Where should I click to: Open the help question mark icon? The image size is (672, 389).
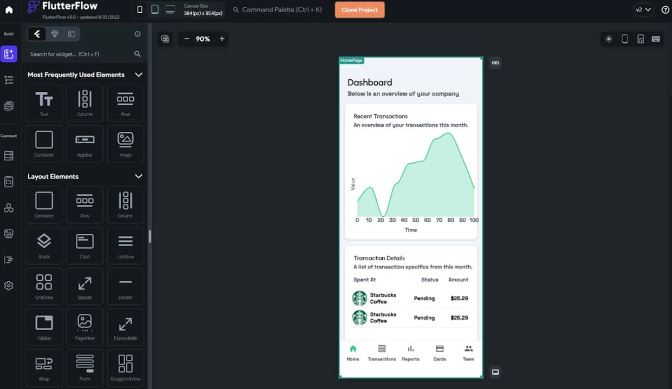(665, 9)
